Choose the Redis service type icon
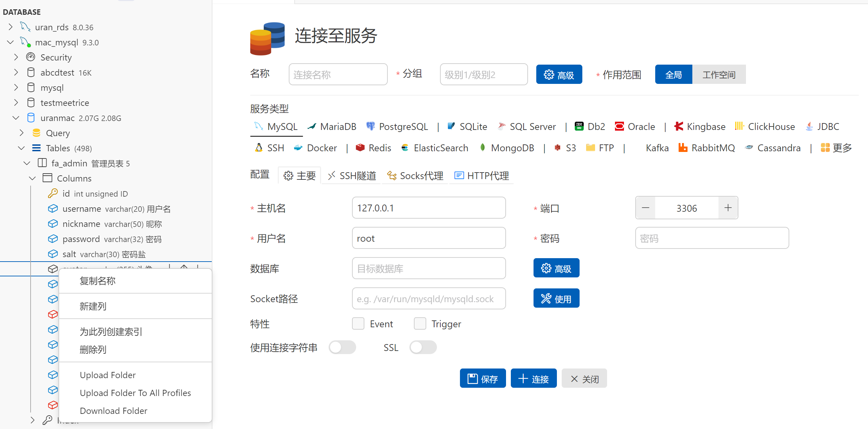The height and width of the screenshot is (429, 868). (x=360, y=148)
